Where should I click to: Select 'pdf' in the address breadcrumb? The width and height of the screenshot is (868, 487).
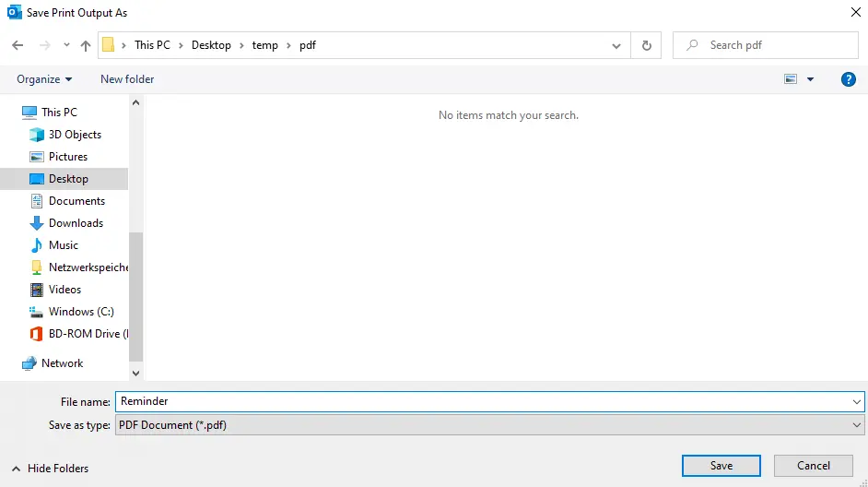[307, 45]
